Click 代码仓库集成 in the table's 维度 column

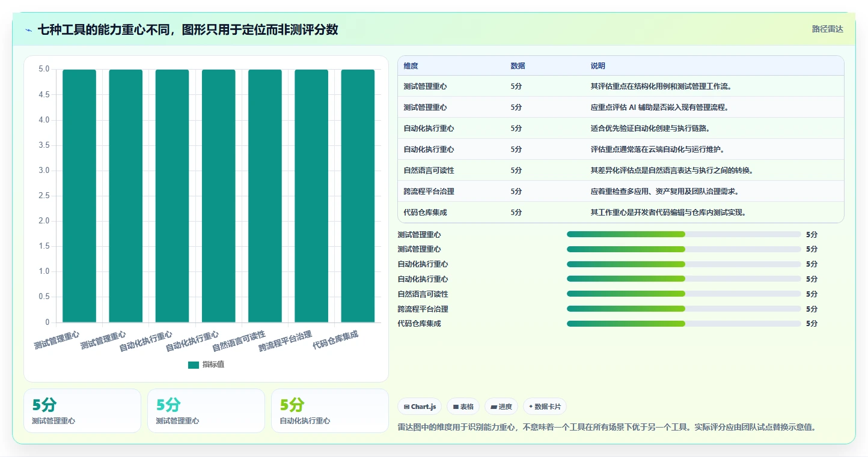click(426, 213)
